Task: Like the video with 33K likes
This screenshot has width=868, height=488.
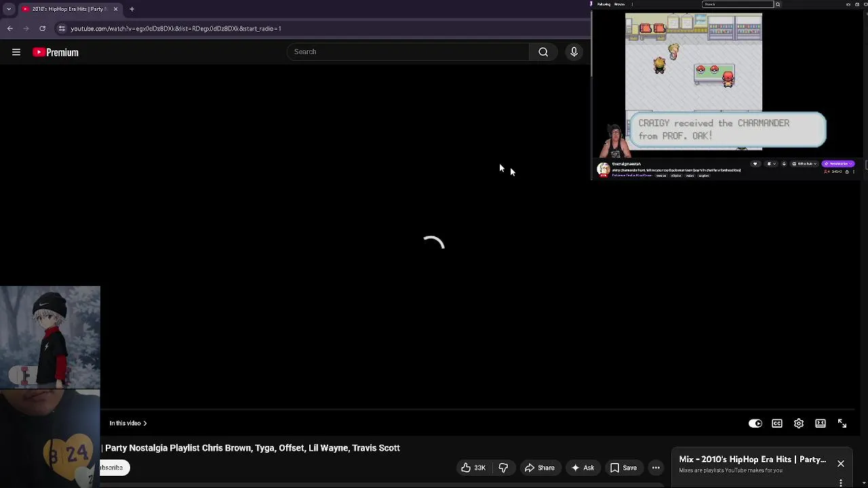Action: (x=473, y=468)
